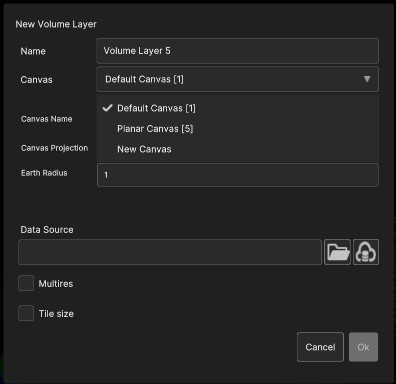Open the cloud database source icon

click(x=366, y=252)
